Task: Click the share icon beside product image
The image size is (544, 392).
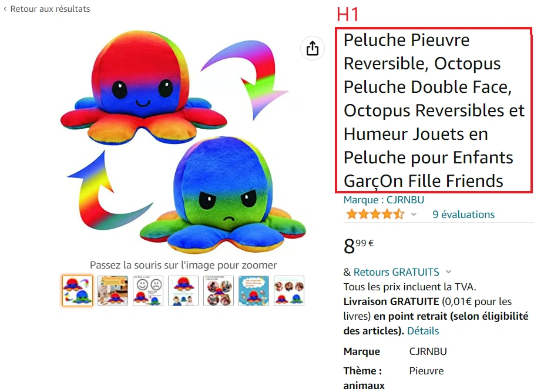Action: pyautogui.click(x=313, y=48)
